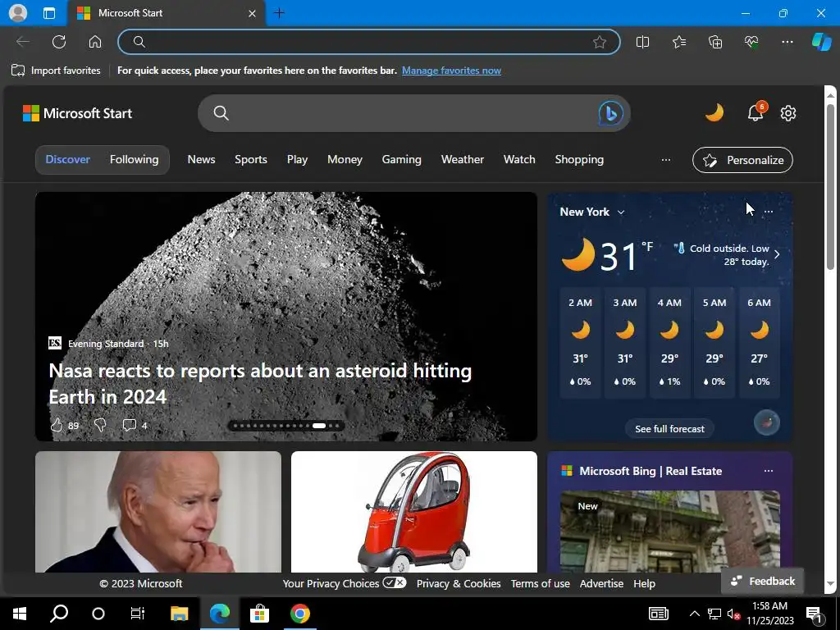
Task: Open a new tab with the plus button
Action: [x=279, y=13]
